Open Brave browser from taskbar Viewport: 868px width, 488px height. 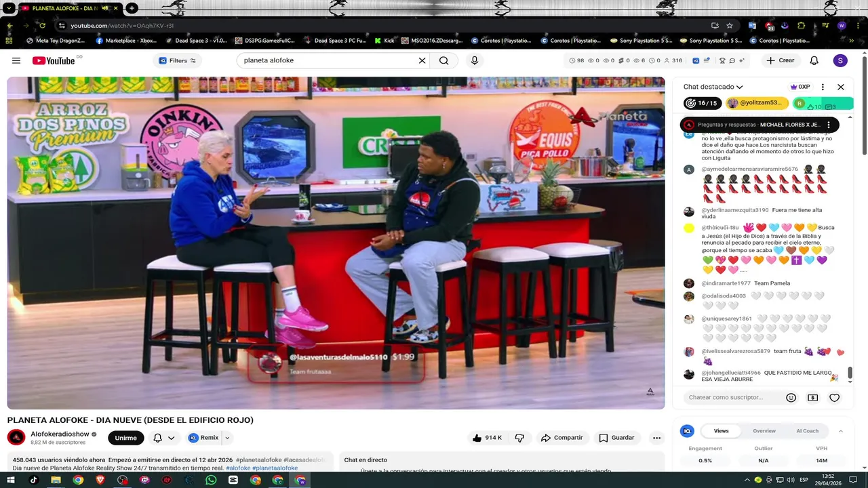(x=100, y=480)
